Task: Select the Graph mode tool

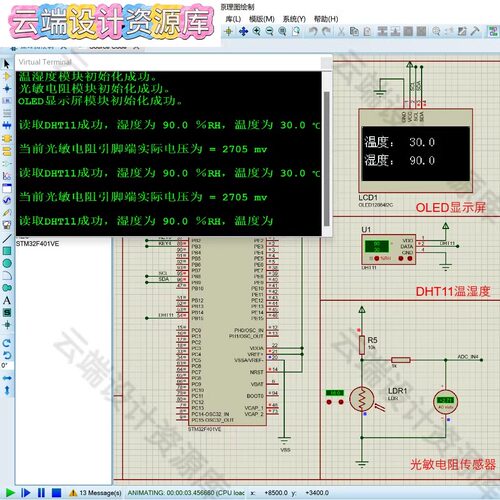Action: pos(7,176)
